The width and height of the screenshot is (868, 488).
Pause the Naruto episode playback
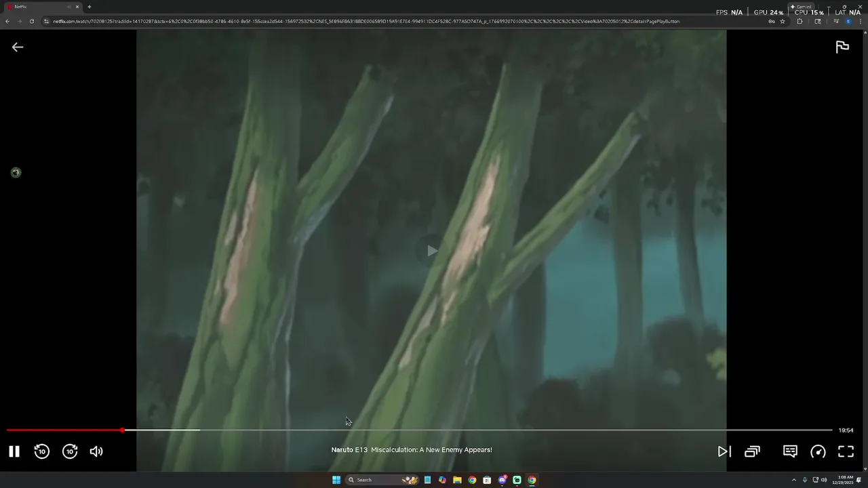click(14, 451)
